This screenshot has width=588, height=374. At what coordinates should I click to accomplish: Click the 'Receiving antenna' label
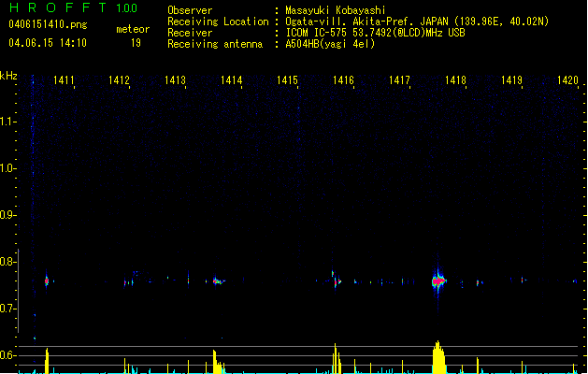(215, 44)
